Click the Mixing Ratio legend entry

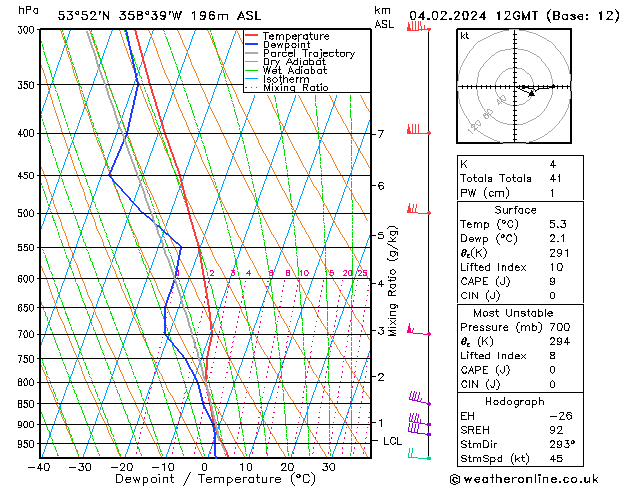point(295,88)
